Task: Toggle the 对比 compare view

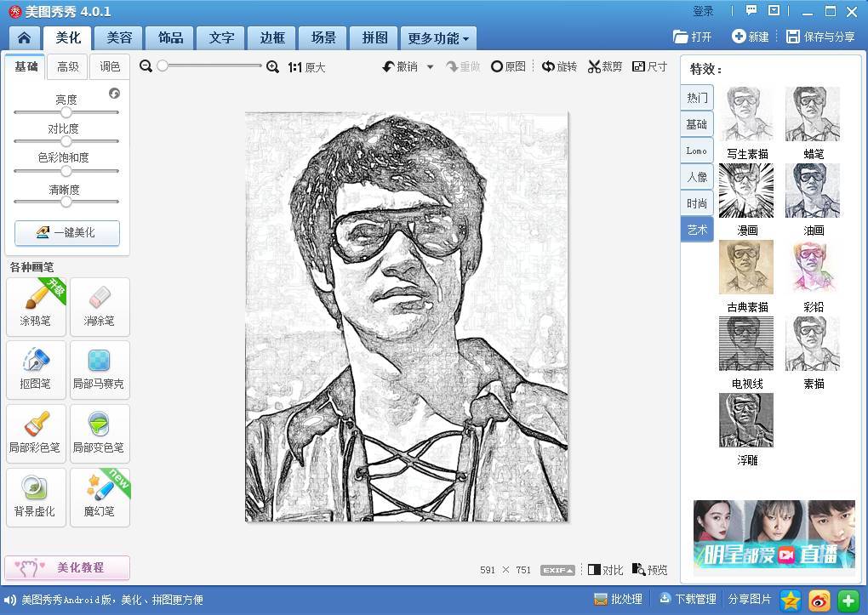Action: click(605, 570)
